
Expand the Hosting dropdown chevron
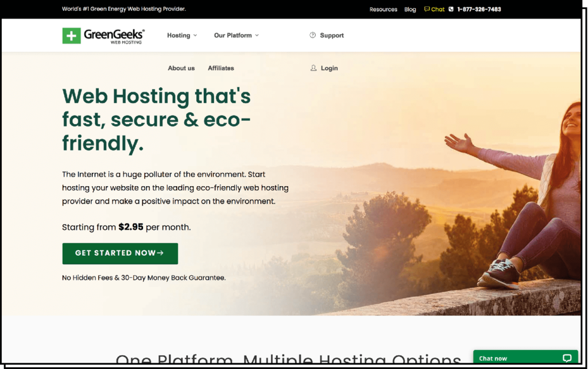[x=195, y=35]
